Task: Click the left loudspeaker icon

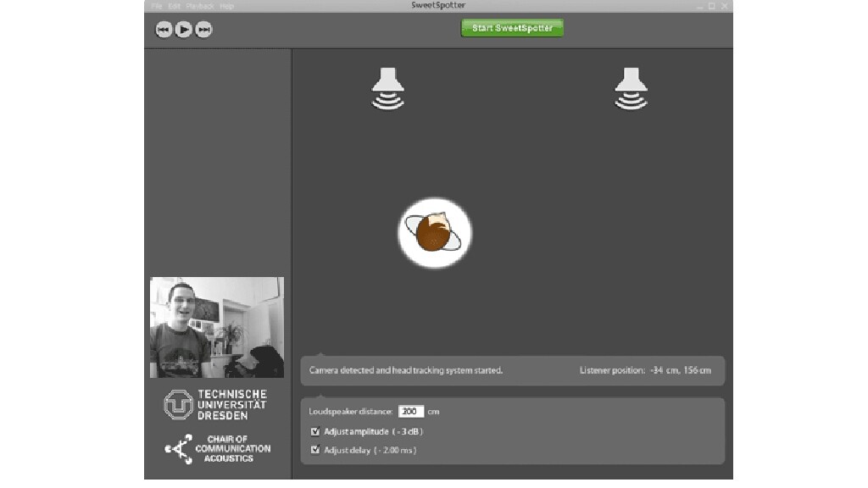Action: point(389,87)
